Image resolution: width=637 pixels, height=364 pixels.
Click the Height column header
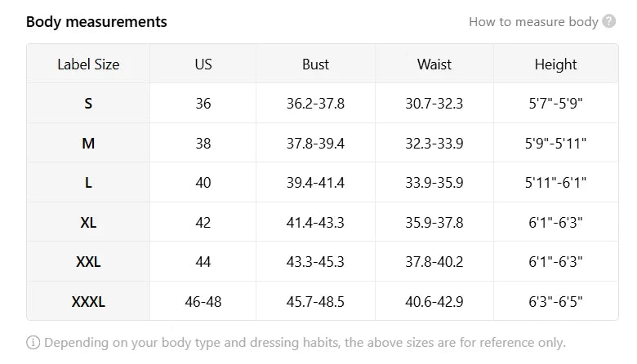click(x=555, y=64)
